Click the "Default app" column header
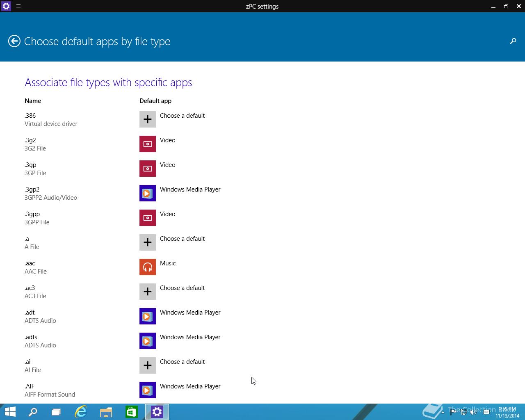525x420 pixels. click(155, 101)
